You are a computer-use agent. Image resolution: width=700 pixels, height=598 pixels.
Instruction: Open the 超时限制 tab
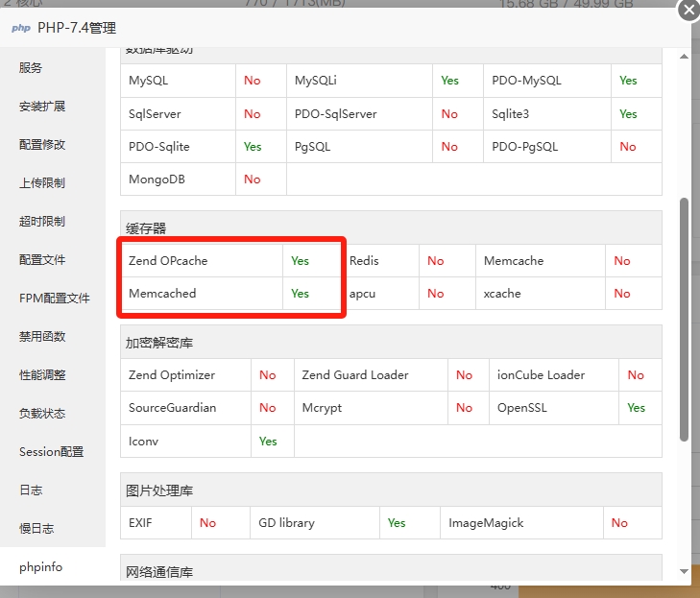(42, 222)
